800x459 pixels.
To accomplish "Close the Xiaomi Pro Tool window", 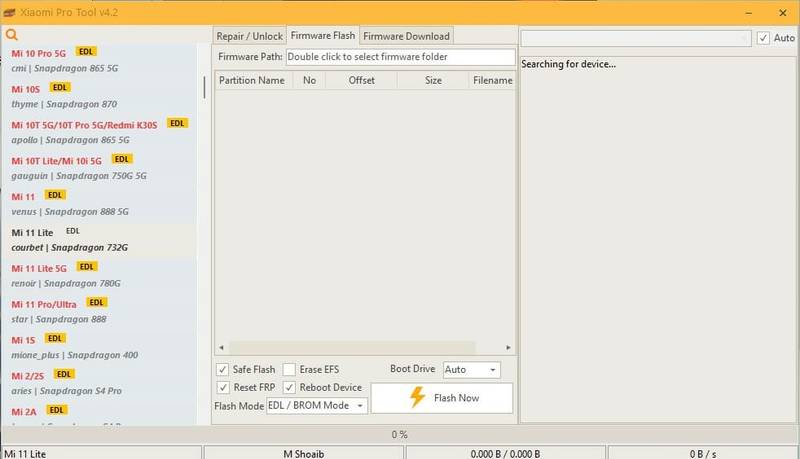I will [x=783, y=13].
